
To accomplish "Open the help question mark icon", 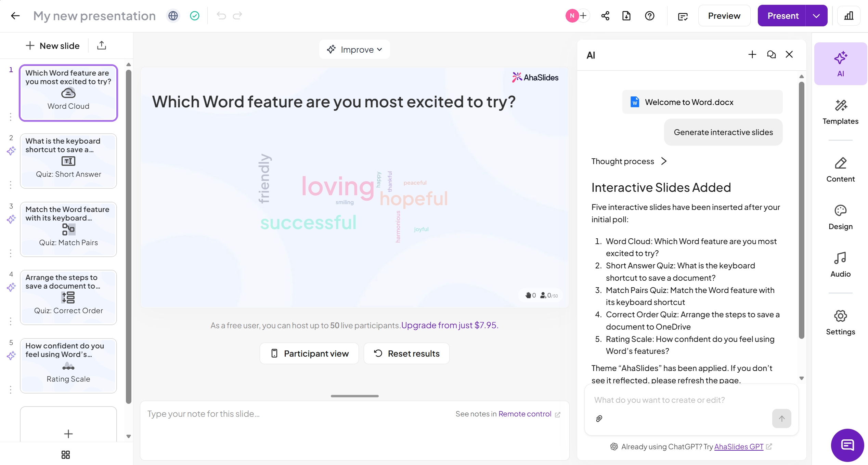I will pos(649,16).
